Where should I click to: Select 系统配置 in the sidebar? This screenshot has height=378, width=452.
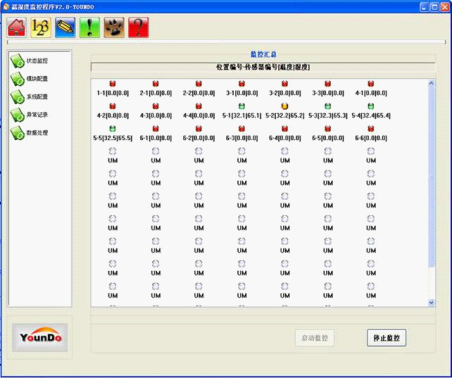point(29,97)
